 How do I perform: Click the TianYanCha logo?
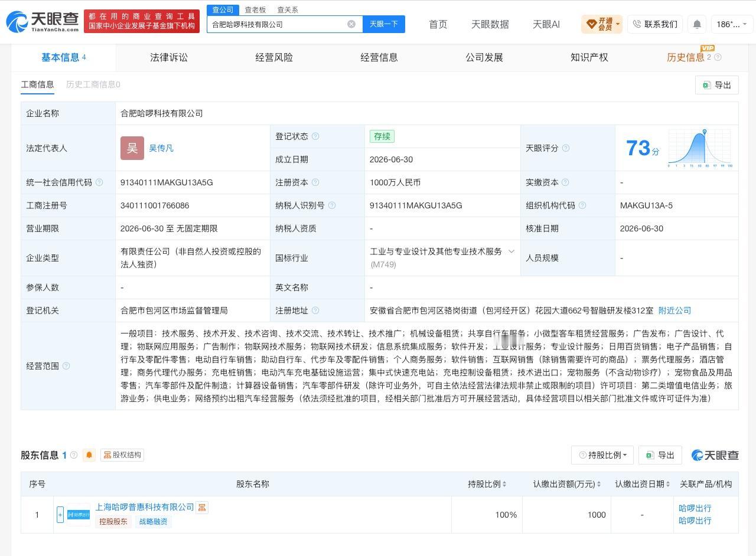[43, 22]
